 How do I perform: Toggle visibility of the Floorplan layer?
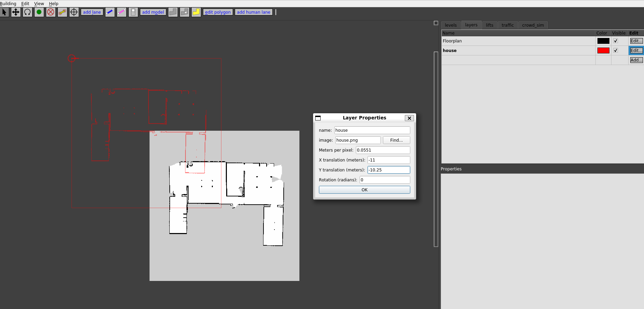coord(616,41)
